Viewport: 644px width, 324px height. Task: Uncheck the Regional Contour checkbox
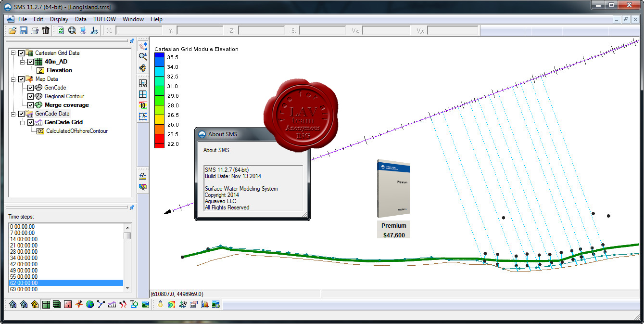pos(30,96)
